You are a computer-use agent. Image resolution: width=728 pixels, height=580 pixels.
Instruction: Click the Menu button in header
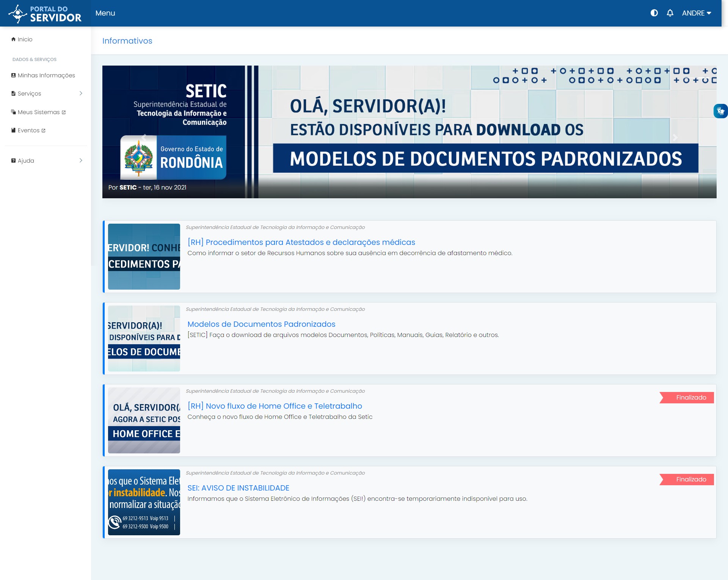click(x=105, y=13)
